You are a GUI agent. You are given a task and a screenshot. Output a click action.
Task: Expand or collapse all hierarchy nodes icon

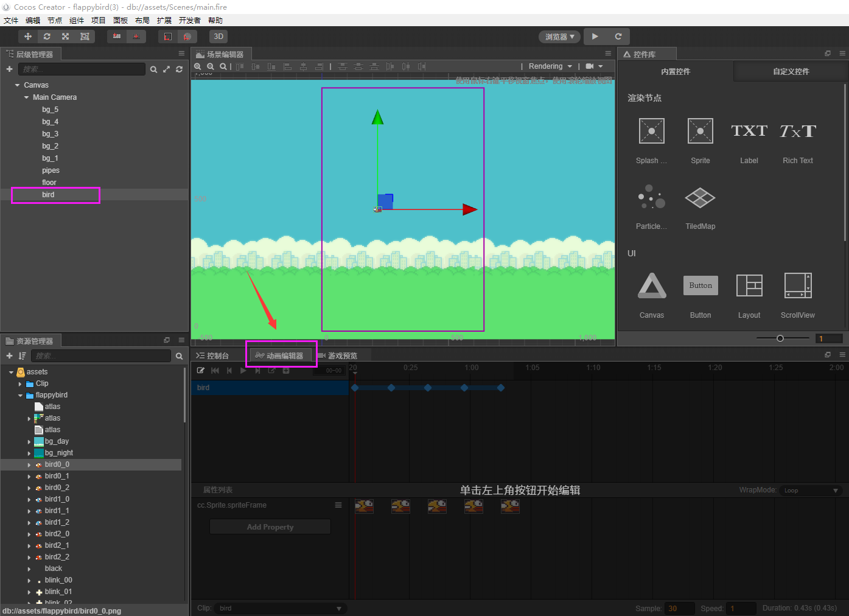tap(167, 69)
